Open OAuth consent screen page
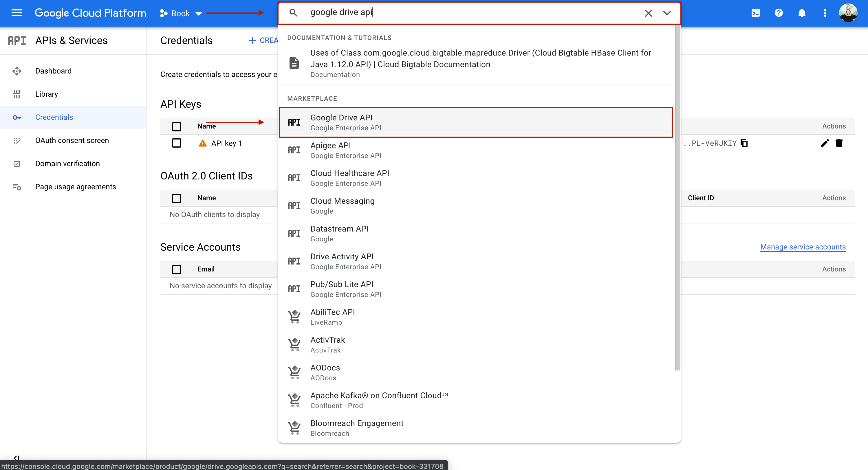The image size is (868, 470). click(72, 140)
